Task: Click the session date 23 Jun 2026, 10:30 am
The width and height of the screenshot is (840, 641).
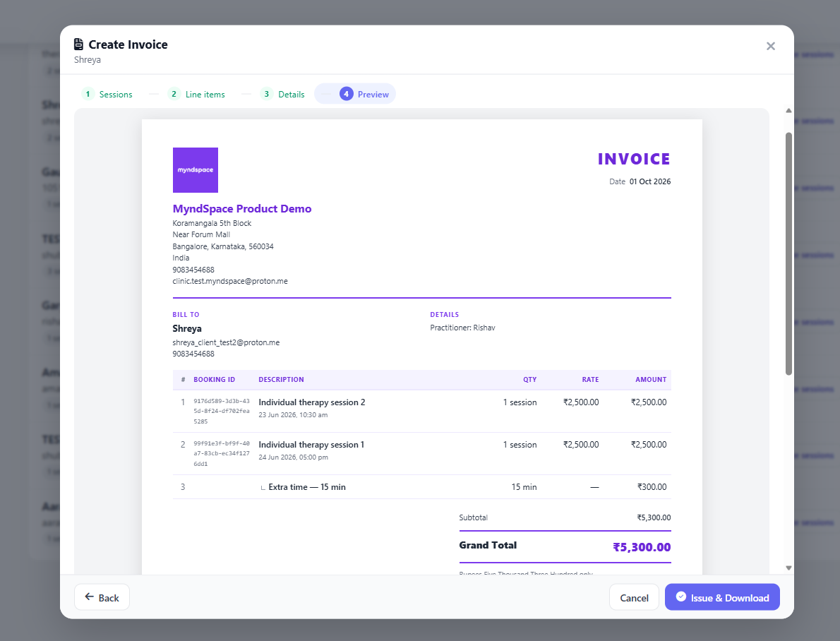Action: [293, 415]
